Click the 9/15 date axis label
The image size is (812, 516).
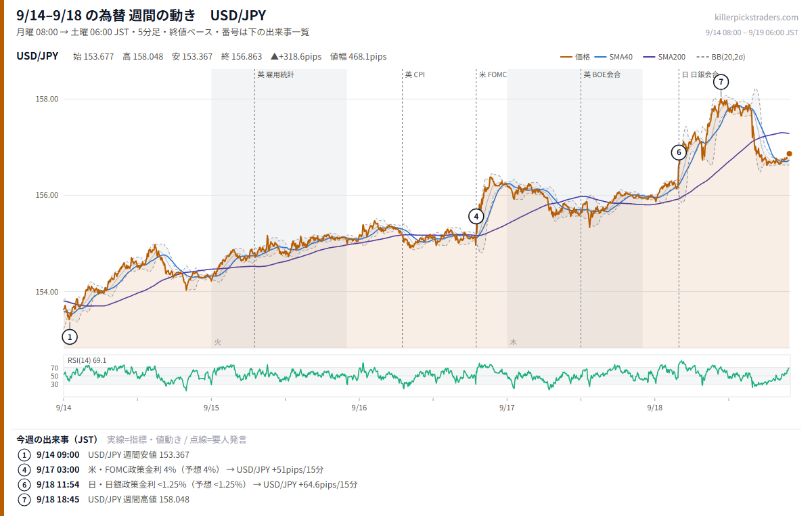pos(211,408)
